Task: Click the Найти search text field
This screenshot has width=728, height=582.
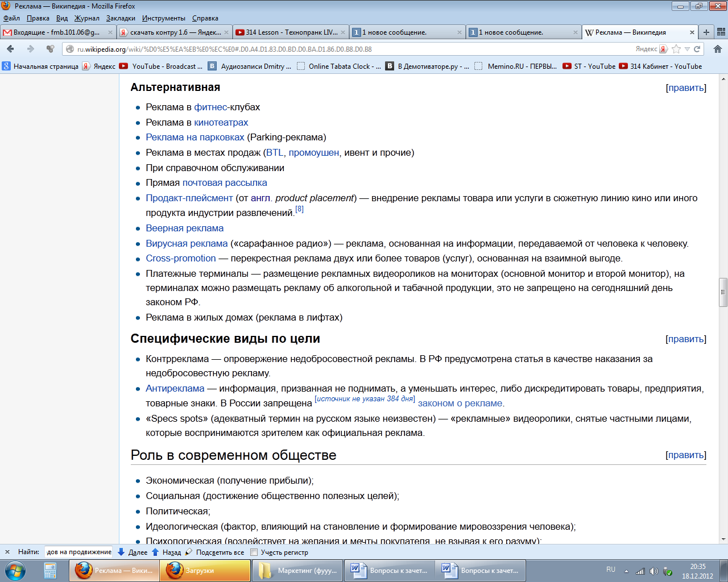Action: (78, 552)
